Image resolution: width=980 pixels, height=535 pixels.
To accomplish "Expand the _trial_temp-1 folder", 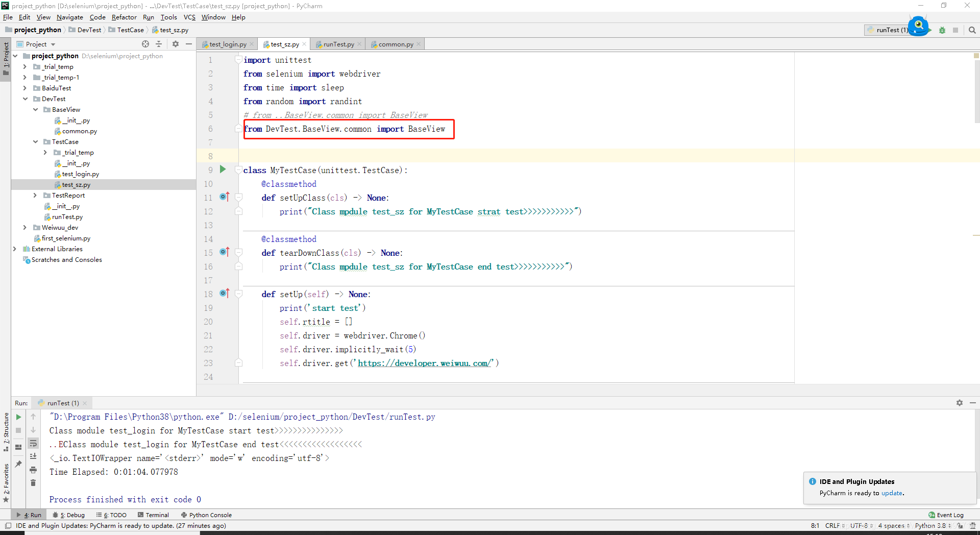I will [x=25, y=78].
